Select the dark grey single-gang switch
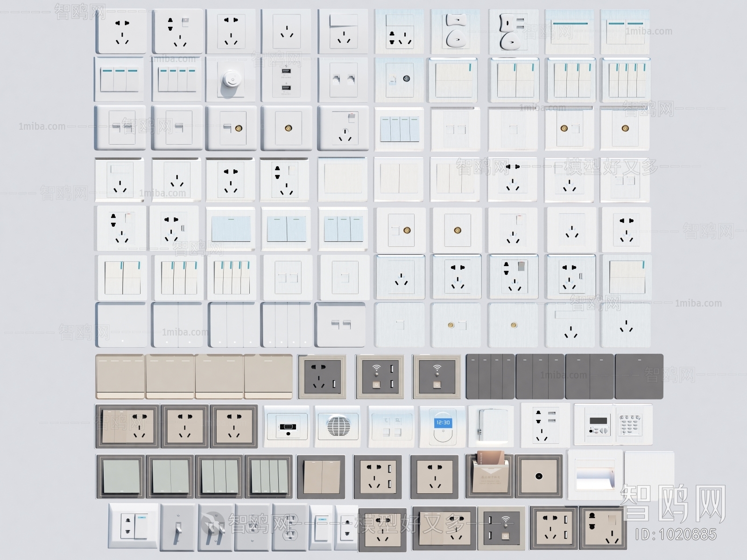Screen dimensions: 747x560 coord(639,377)
